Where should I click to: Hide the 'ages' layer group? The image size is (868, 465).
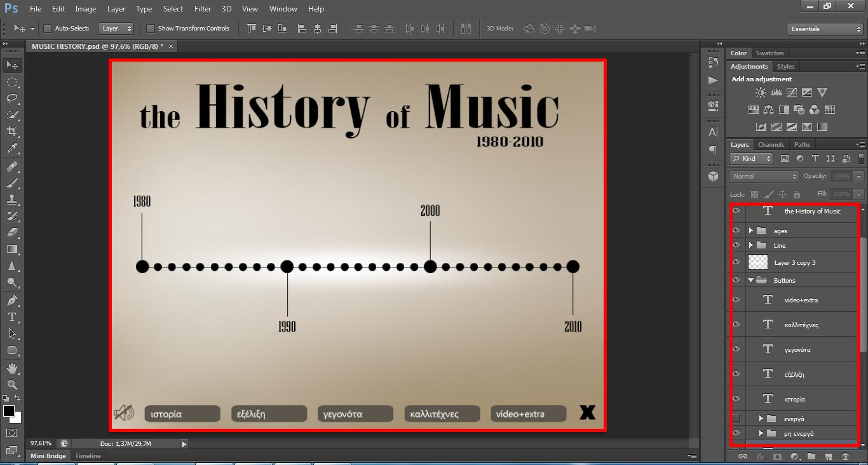click(x=736, y=230)
